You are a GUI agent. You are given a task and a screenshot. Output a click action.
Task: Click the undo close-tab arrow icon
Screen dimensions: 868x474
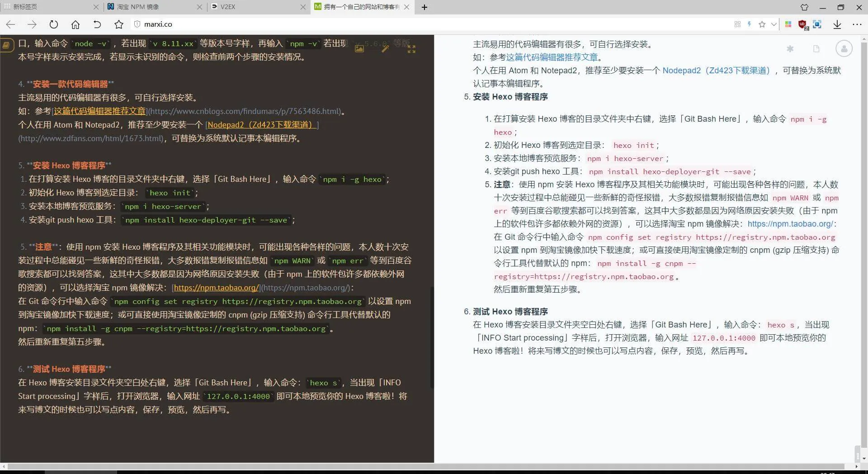coord(97,24)
